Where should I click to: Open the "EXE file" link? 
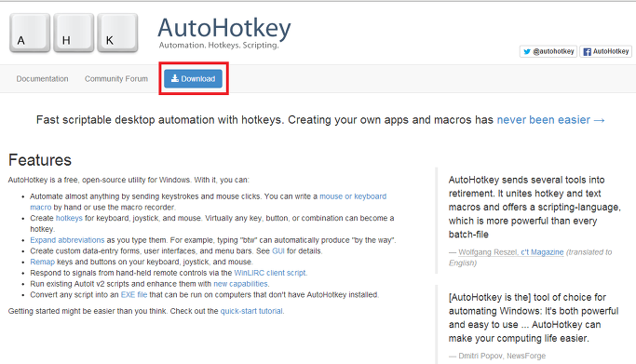click(134, 295)
